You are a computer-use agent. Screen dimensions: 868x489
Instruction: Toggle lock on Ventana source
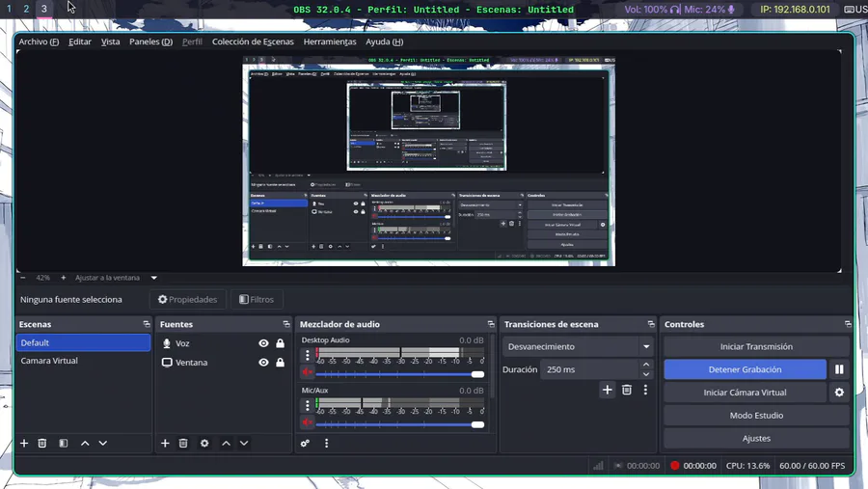click(280, 363)
